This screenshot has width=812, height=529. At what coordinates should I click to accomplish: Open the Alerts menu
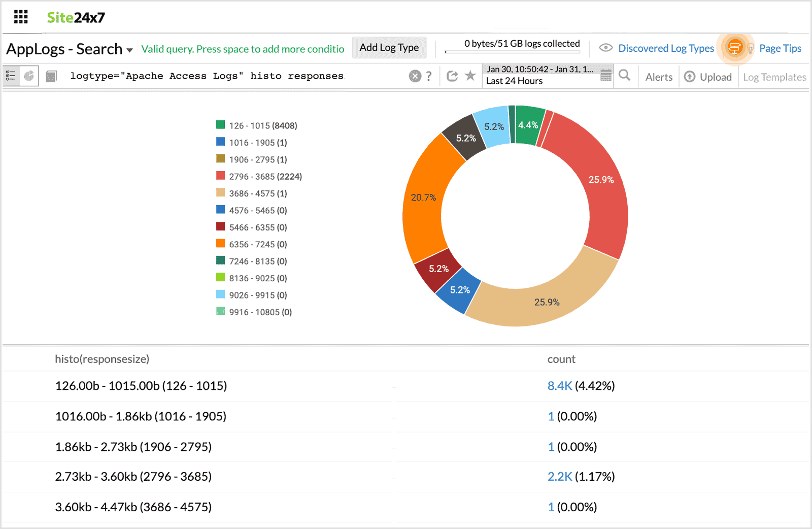click(x=659, y=77)
